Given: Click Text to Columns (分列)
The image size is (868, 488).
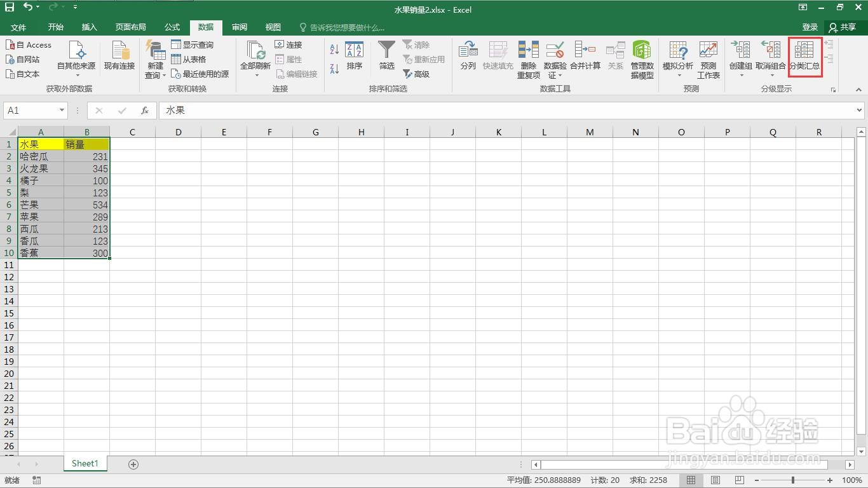Looking at the screenshot, I should pyautogui.click(x=468, y=56).
